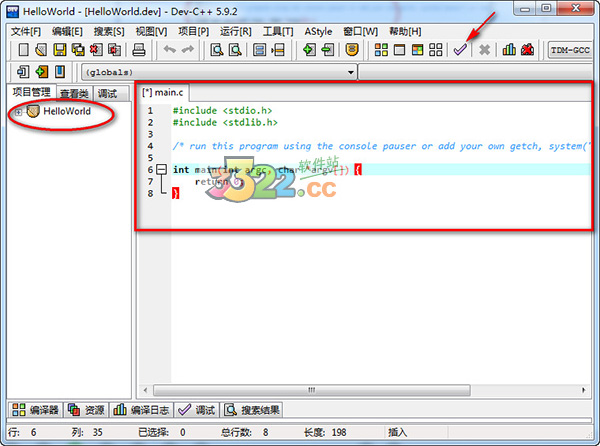Open the AStyle menu
The image size is (600, 446).
click(318, 31)
